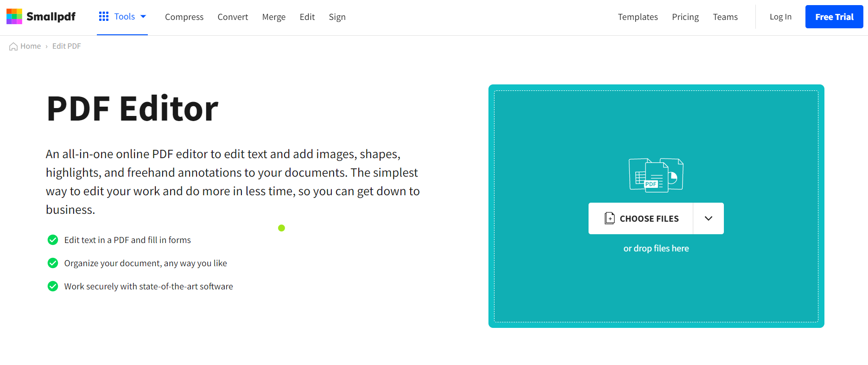
Task: Click the Smallpdf logo
Action: (41, 16)
